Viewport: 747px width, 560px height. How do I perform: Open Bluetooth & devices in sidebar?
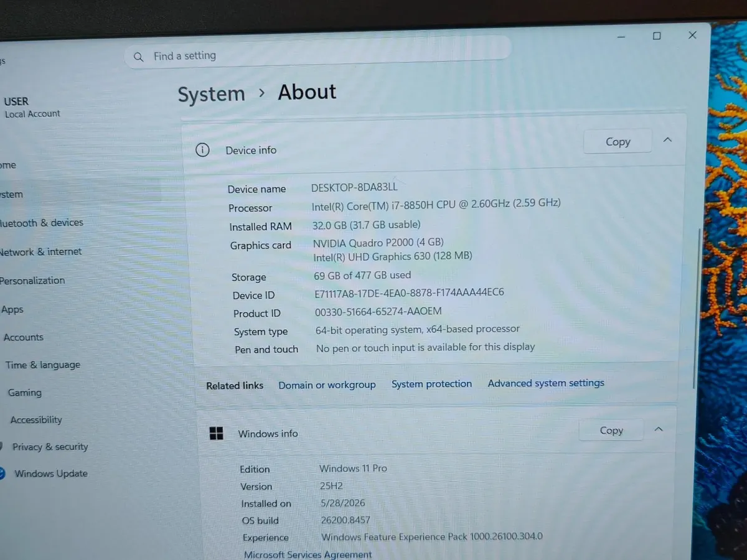point(42,223)
